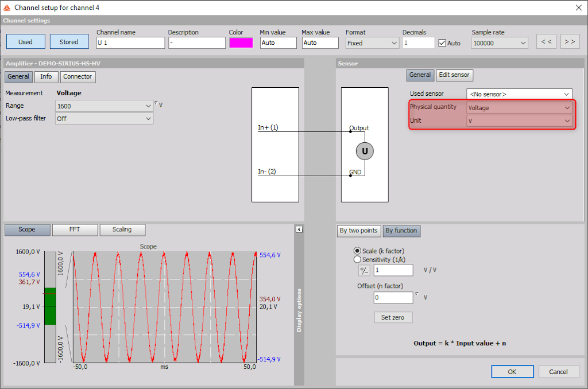Image resolution: width=588 pixels, height=389 pixels.
Task: Click the scale k factor value field
Action: [393, 270]
